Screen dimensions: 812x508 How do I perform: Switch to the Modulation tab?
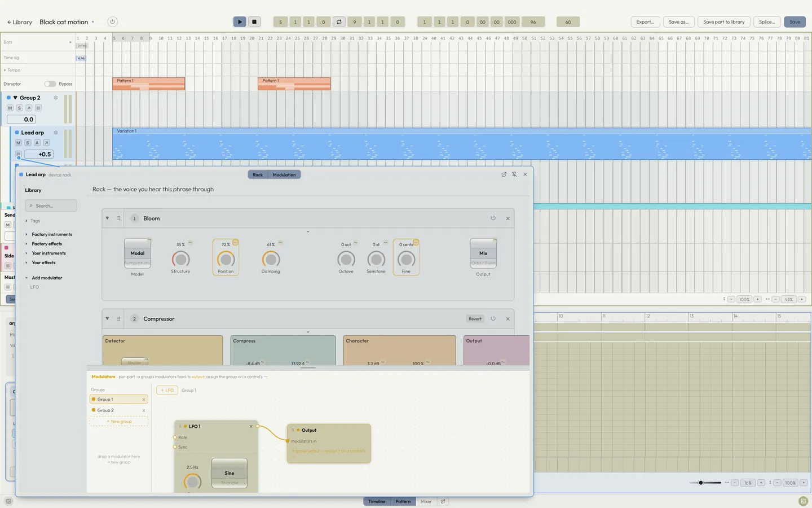coord(284,175)
